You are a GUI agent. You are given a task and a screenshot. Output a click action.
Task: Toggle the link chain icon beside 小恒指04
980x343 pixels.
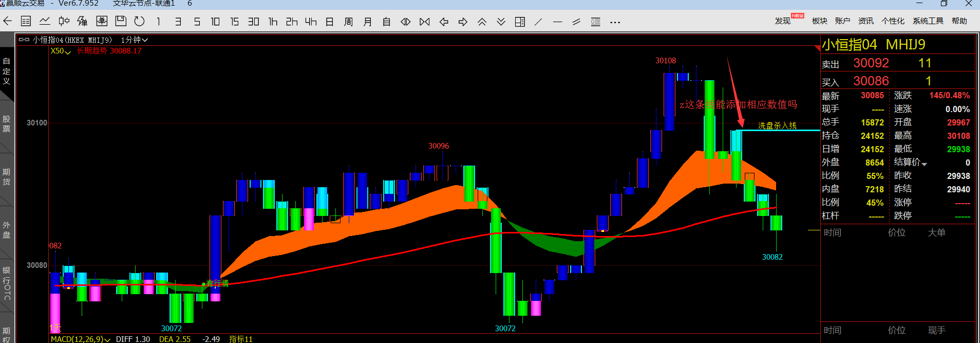[x=24, y=40]
